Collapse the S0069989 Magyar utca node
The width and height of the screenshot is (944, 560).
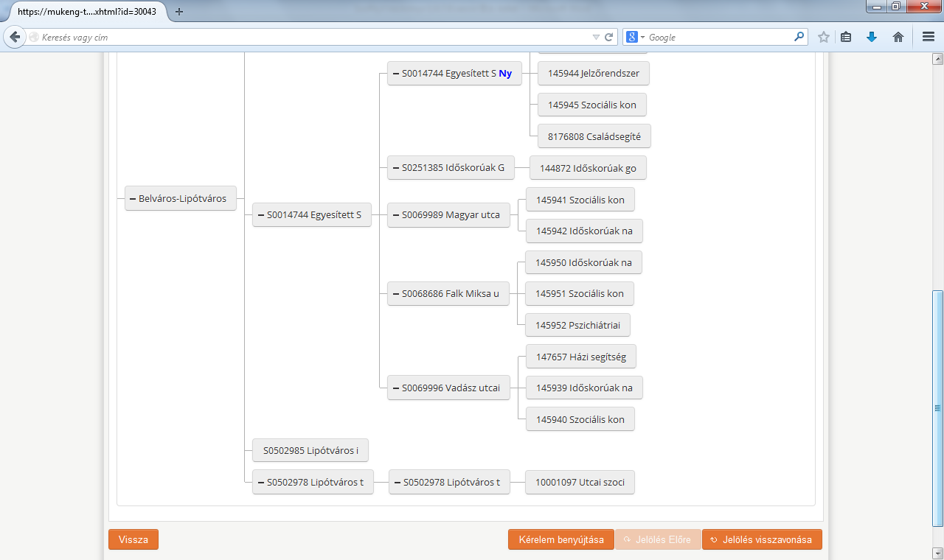pos(396,215)
